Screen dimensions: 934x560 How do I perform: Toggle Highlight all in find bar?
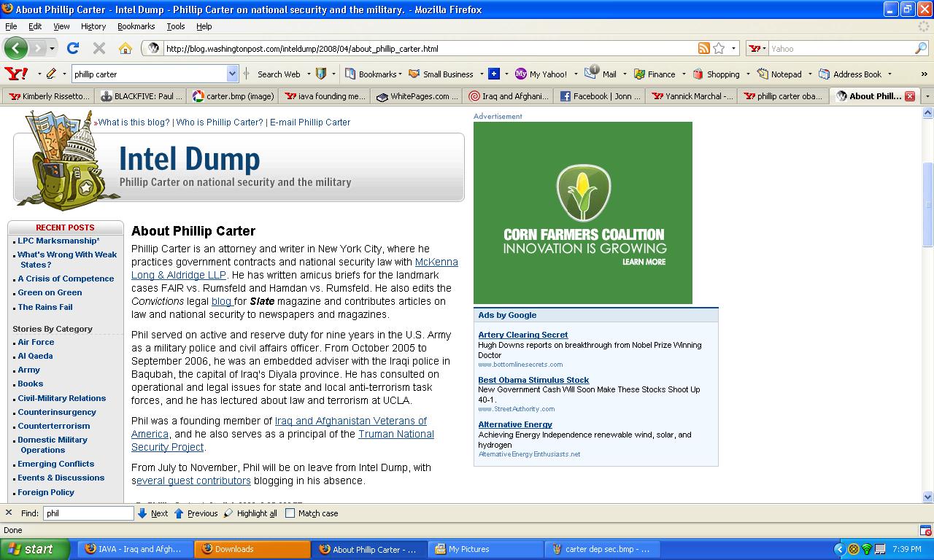click(x=250, y=513)
